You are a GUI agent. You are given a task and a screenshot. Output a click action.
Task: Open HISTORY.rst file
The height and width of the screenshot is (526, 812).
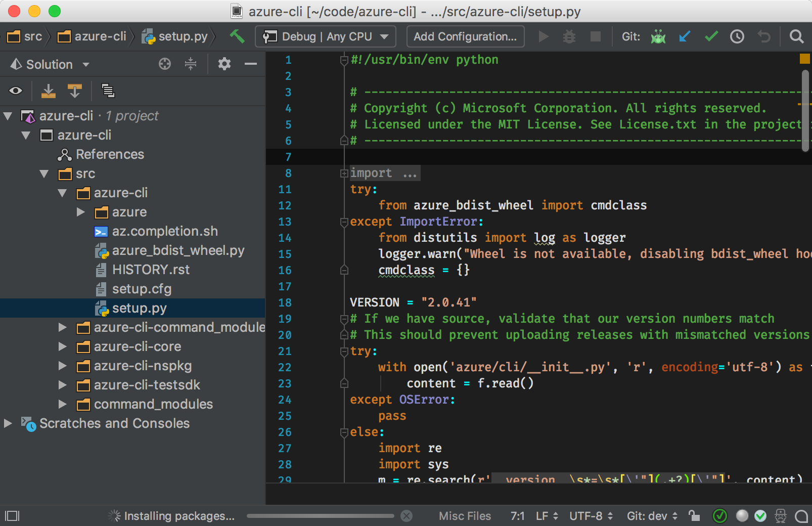pos(151,270)
